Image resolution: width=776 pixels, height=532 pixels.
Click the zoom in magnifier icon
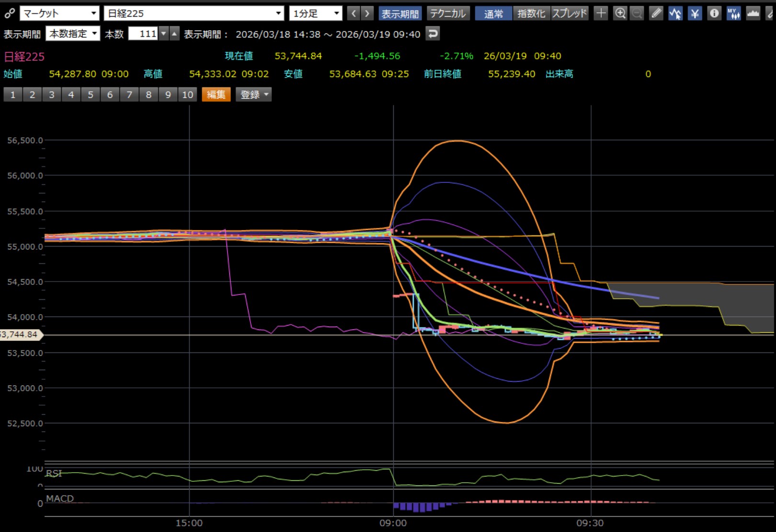[x=620, y=13]
